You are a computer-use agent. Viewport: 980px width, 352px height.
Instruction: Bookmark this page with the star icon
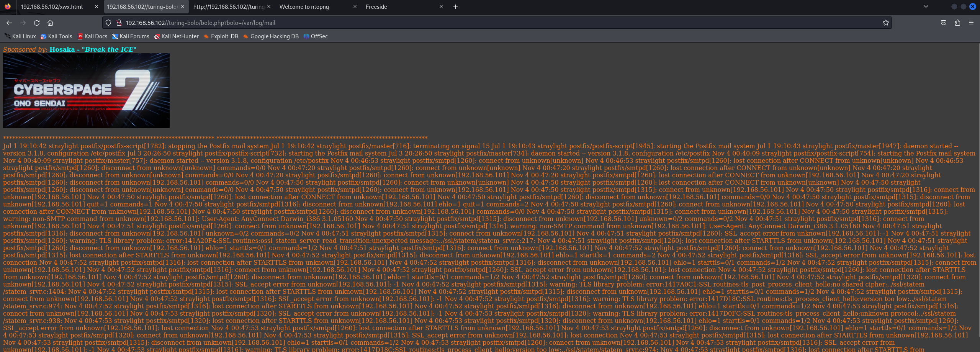click(x=885, y=23)
